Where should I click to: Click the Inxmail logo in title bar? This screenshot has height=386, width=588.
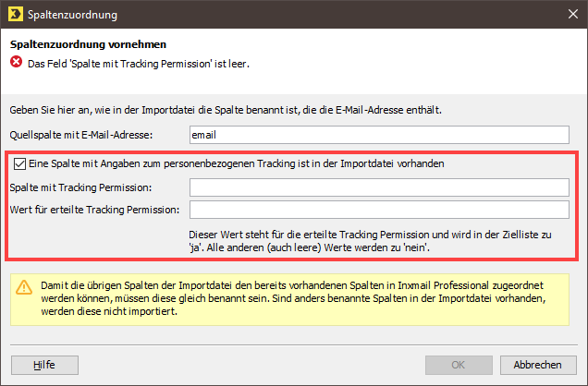tap(16, 14)
